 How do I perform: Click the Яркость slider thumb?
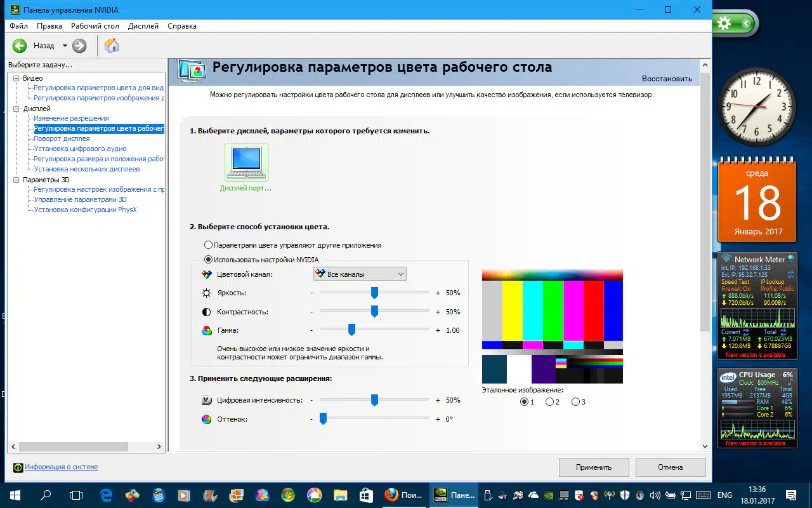pos(374,293)
